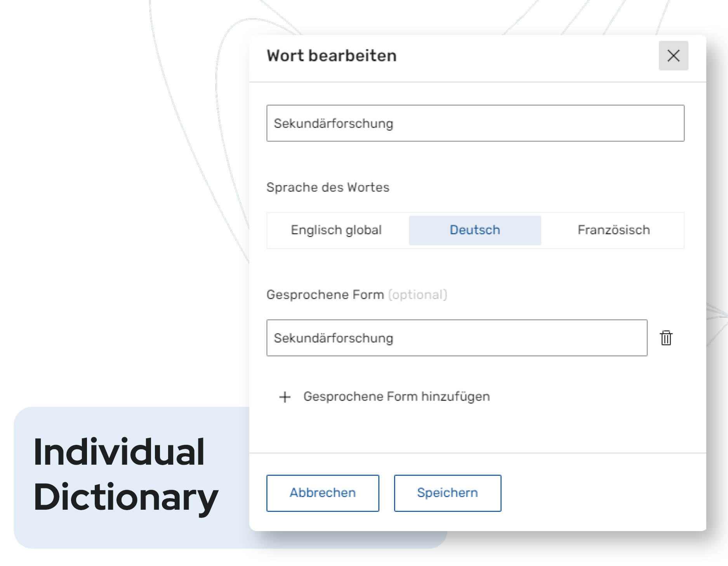728x566 pixels.
Task: Click the Gesprochene Form hinzufügen link text
Action: (x=396, y=397)
